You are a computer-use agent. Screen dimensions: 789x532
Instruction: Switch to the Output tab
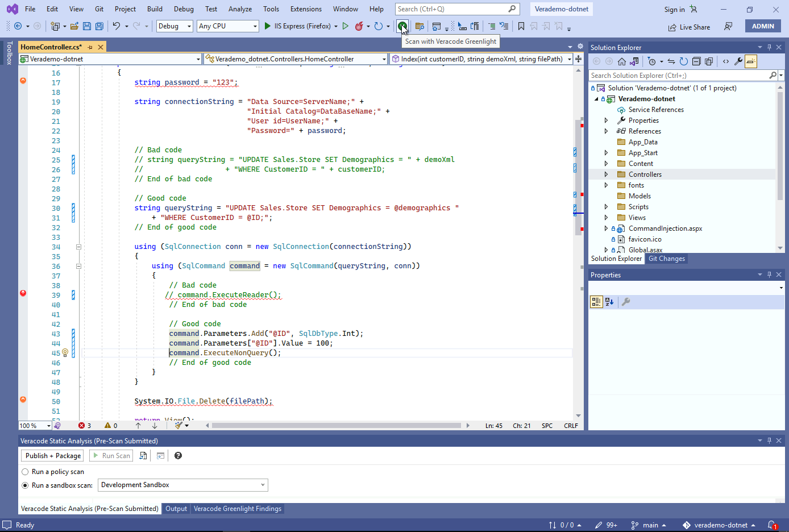176,509
